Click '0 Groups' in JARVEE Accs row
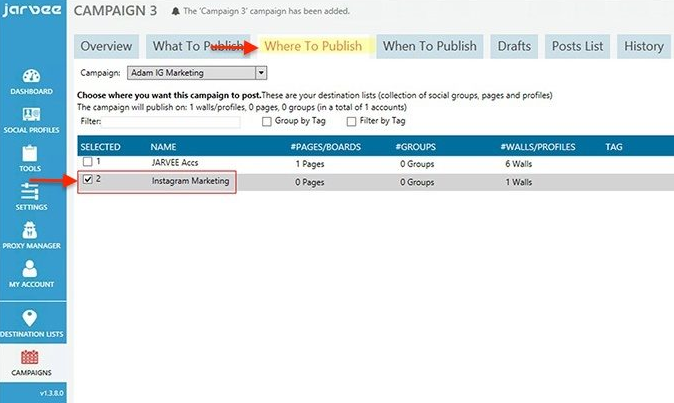Viewport: 674px width, 403px height. pyautogui.click(x=417, y=164)
